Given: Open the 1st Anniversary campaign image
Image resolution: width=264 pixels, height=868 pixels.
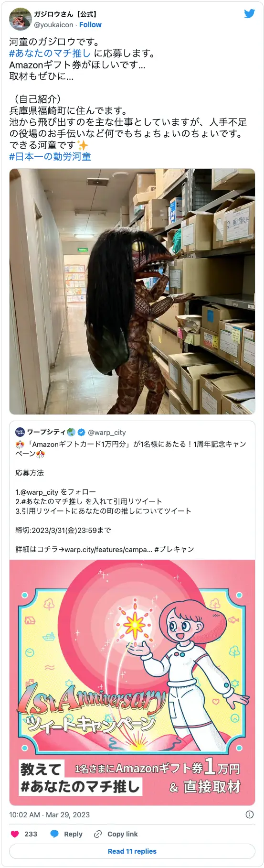Looking at the screenshot, I should click(x=132, y=683).
